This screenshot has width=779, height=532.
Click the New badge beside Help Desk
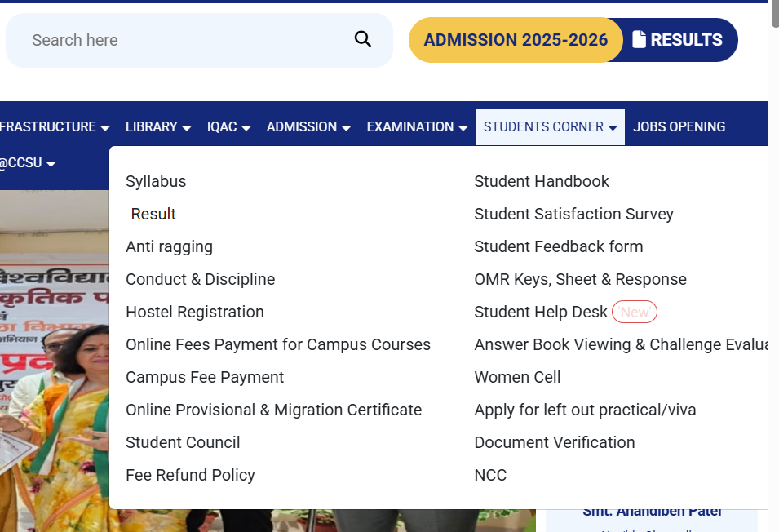pyautogui.click(x=635, y=312)
